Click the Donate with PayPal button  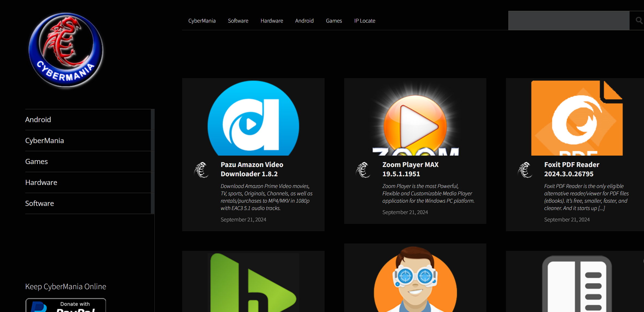click(66, 305)
